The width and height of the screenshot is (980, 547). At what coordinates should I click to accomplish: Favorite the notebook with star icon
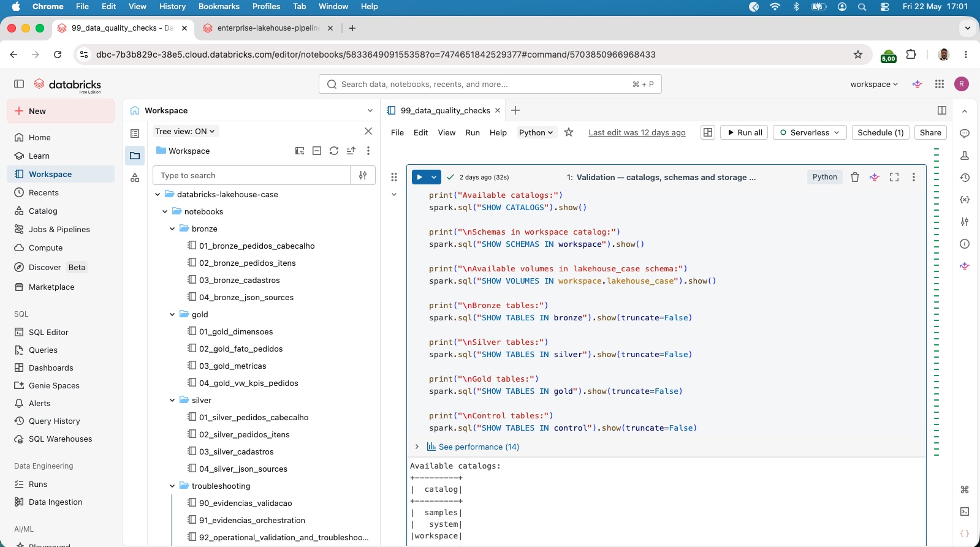569,132
